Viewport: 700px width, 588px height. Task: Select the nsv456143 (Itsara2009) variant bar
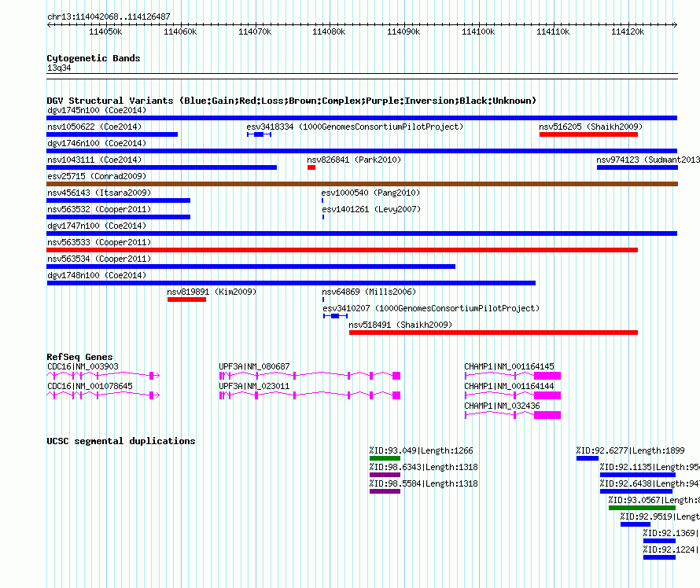click(x=118, y=200)
